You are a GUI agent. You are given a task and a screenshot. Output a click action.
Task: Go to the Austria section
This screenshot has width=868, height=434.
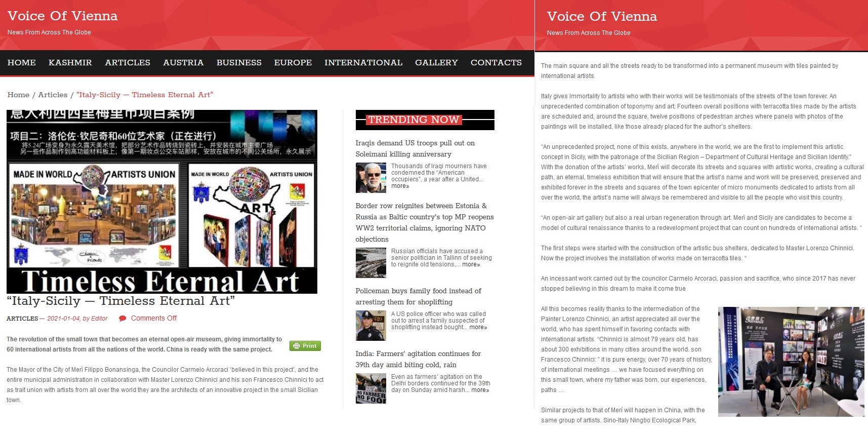(183, 63)
